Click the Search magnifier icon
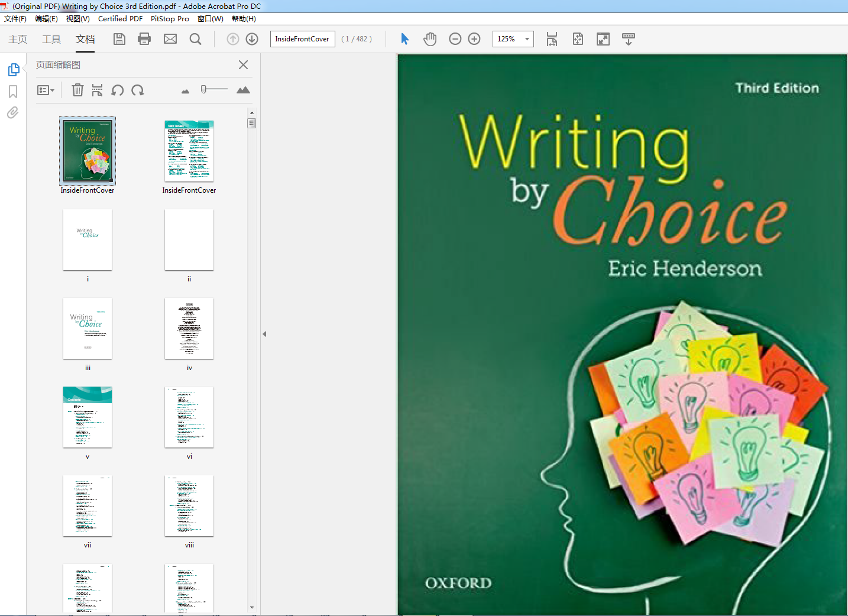This screenshot has height=616, width=848. point(195,39)
